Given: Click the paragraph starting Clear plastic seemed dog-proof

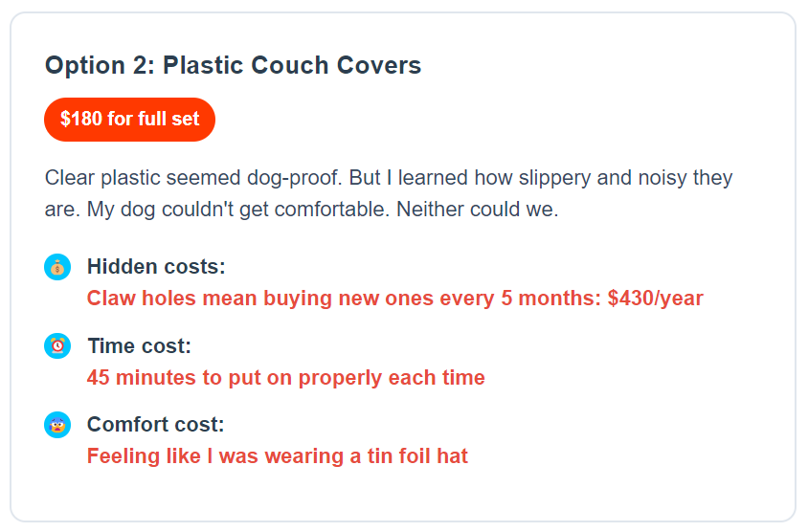Looking at the screenshot, I should coord(389,193).
